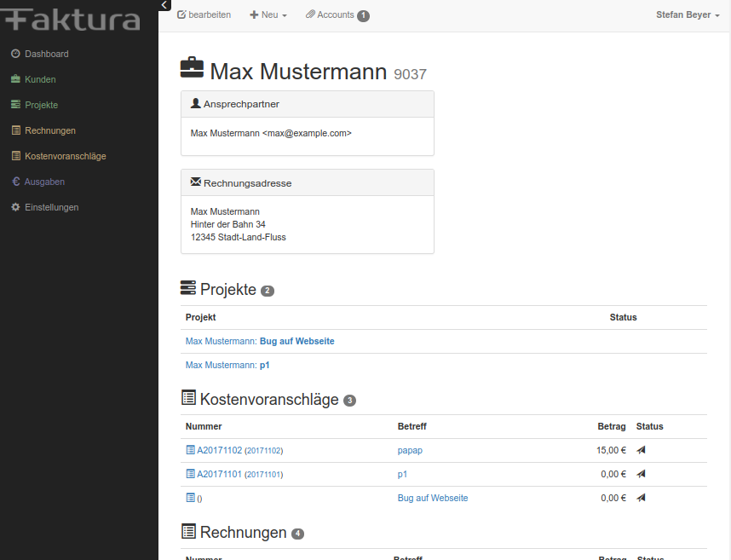Select the Kostenvoranschläge list icon in sidebar

(16, 156)
